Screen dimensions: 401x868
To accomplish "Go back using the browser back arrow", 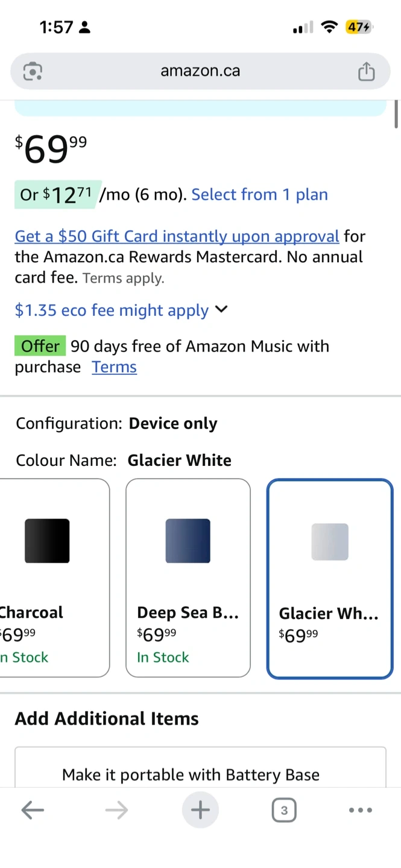I will [x=33, y=810].
